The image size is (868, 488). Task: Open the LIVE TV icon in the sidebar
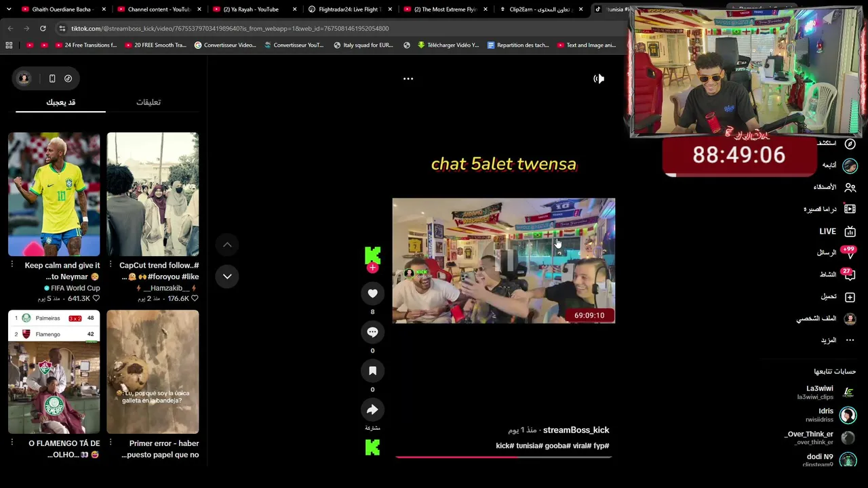[x=850, y=231]
